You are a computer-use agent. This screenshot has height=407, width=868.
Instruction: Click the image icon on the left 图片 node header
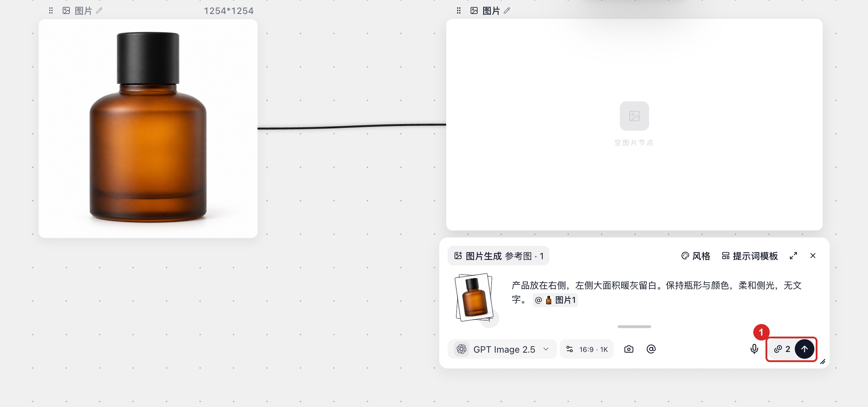click(x=66, y=11)
